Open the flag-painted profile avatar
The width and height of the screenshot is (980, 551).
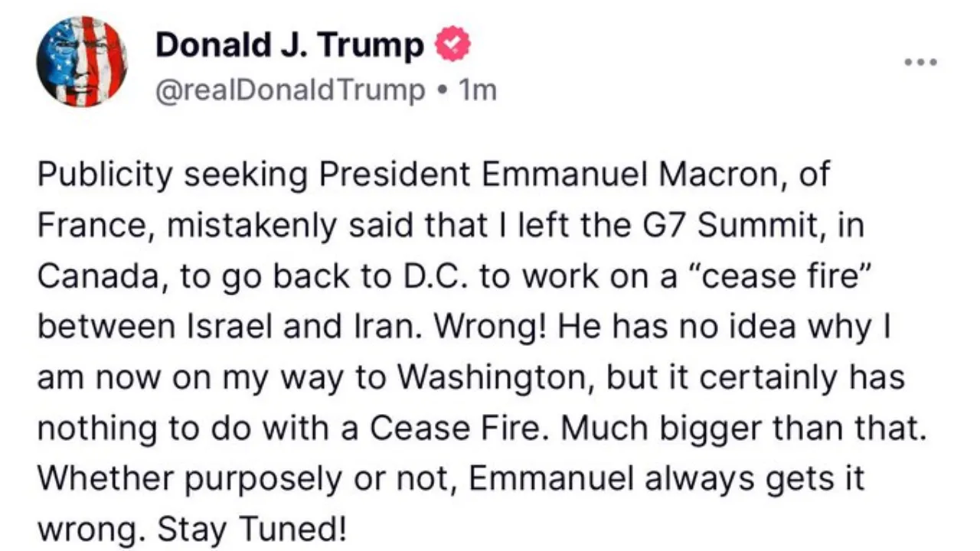(x=81, y=60)
